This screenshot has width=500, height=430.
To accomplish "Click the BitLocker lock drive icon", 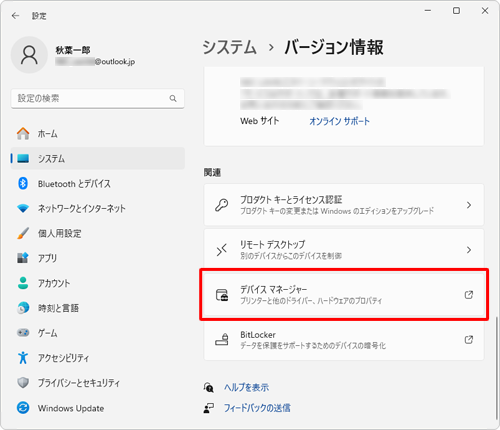I will coord(222,340).
